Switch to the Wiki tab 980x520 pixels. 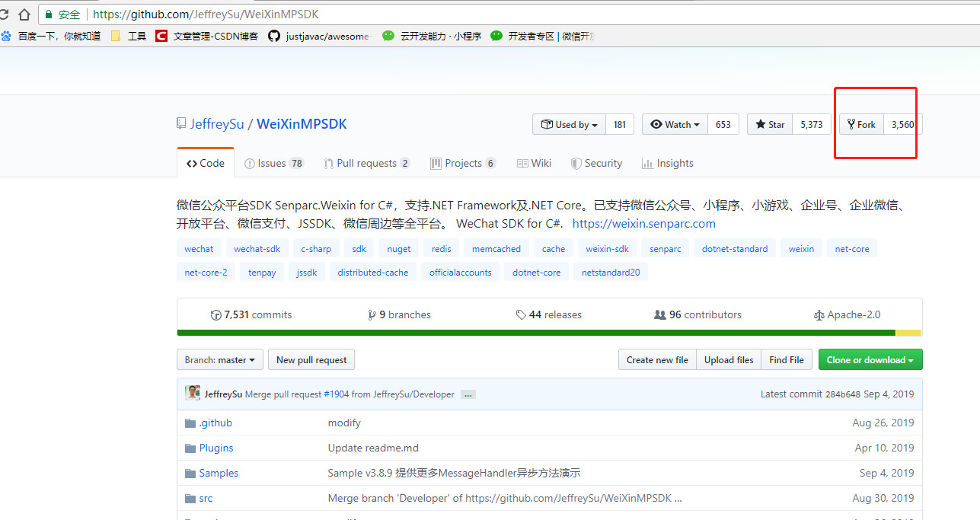click(x=534, y=163)
